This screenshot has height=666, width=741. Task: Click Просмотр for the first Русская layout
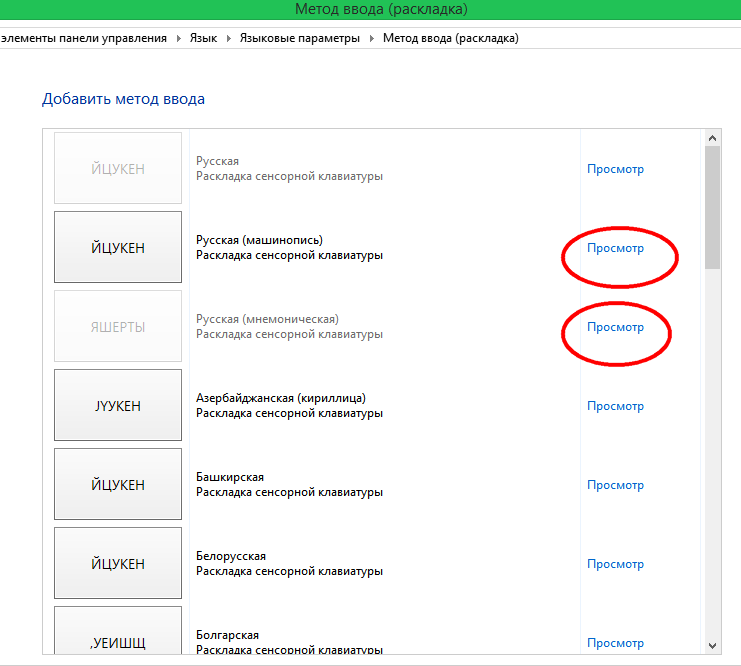[615, 169]
